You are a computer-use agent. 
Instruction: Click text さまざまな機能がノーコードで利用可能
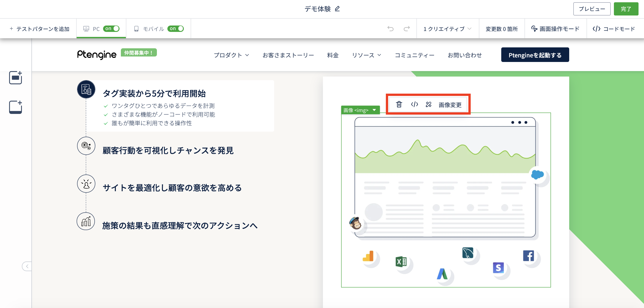tap(163, 115)
